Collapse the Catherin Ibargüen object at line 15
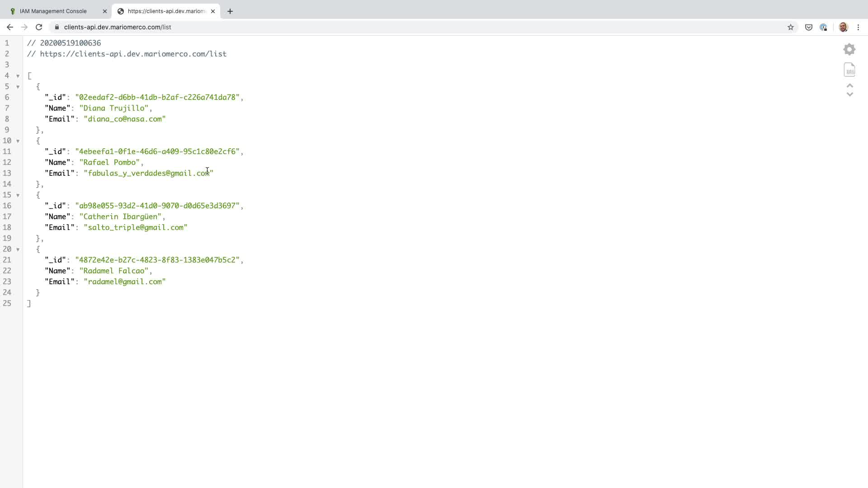 [x=18, y=195]
